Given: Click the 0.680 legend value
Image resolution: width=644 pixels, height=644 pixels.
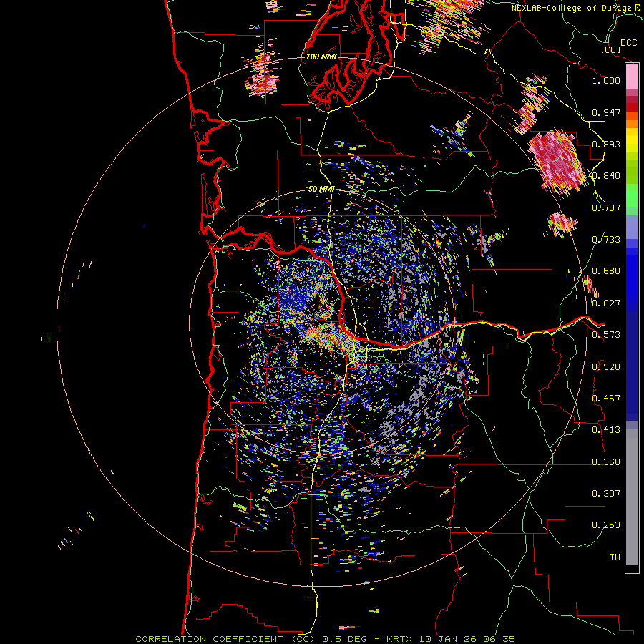Looking at the screenshot, I should point(606,271).
